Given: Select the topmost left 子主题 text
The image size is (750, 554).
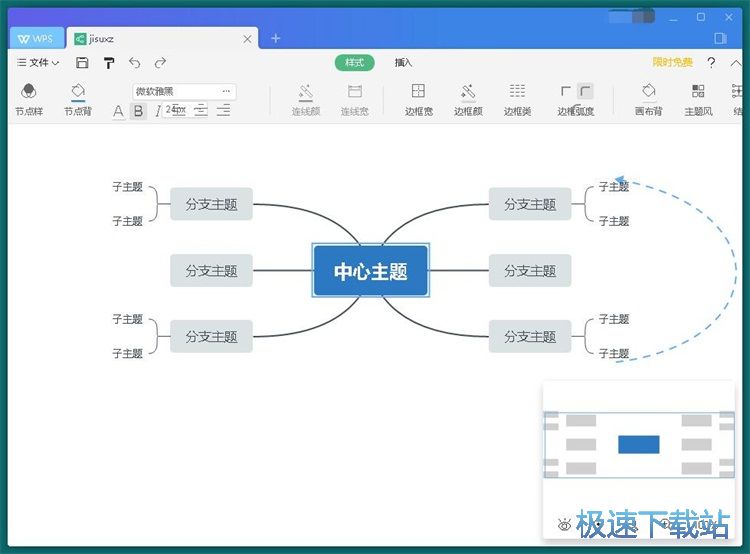Looking at the screenshot, I should pyautogui.click(x=128, y=187).
